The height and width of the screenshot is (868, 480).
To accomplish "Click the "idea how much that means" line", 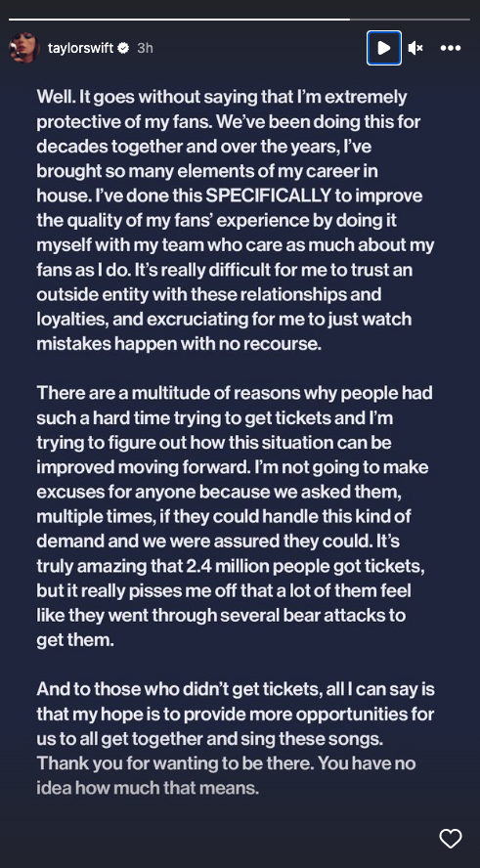I will point(148,788).
